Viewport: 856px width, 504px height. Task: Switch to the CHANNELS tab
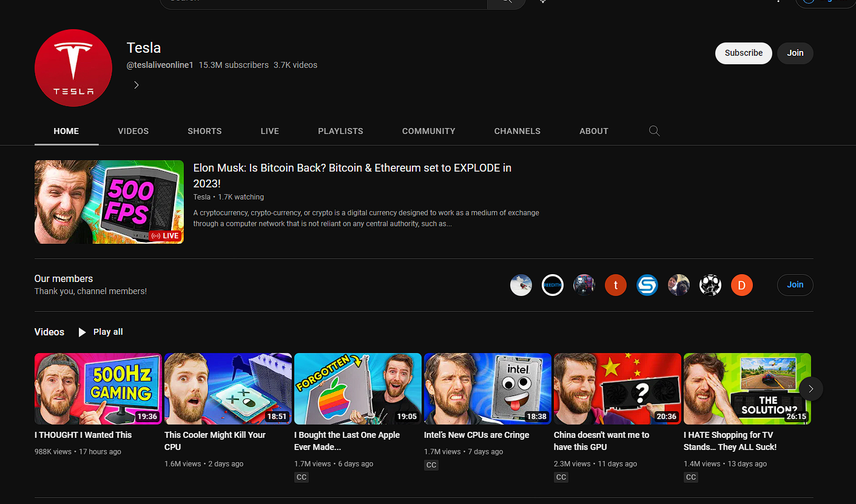pos(517,131)
